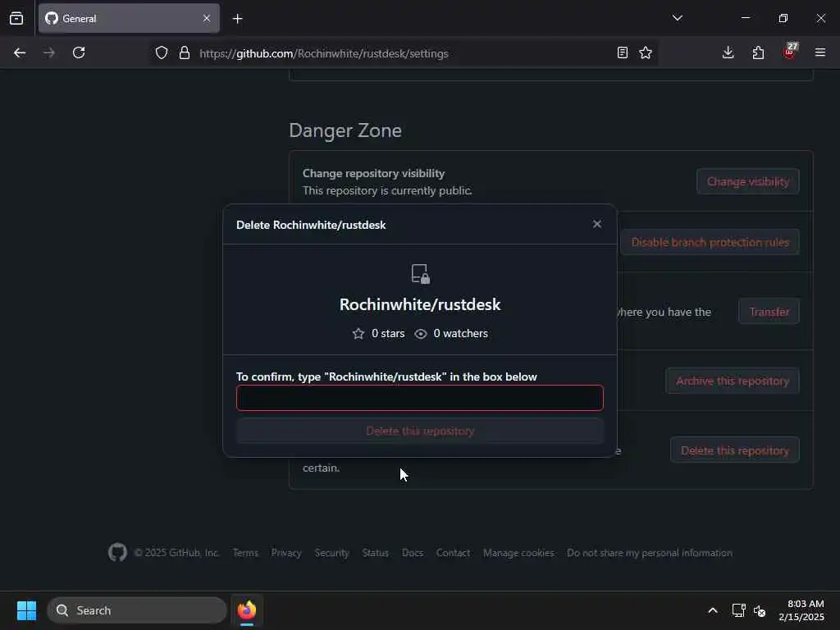This screenshot has height=630, width=840.
Task: Open the extensions puzzle icon
Action: tap(758, 53)
